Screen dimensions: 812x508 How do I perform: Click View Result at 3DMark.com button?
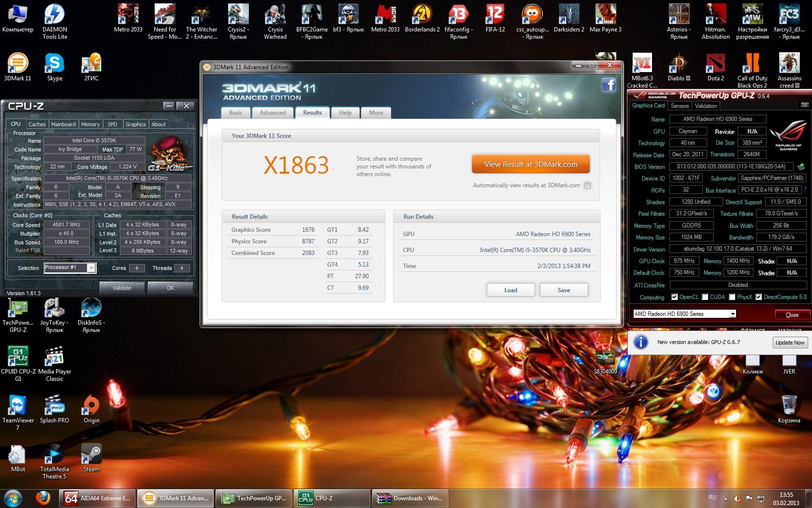(531, 164)
